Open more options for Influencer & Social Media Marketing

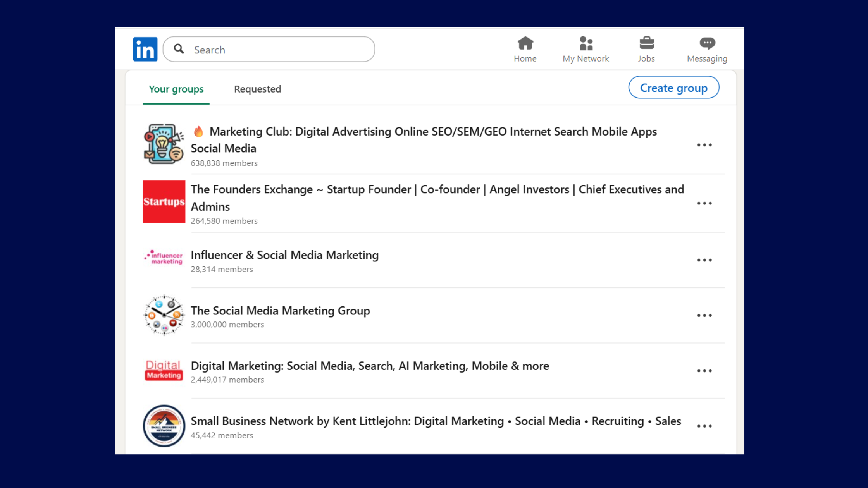pos(704,260)
